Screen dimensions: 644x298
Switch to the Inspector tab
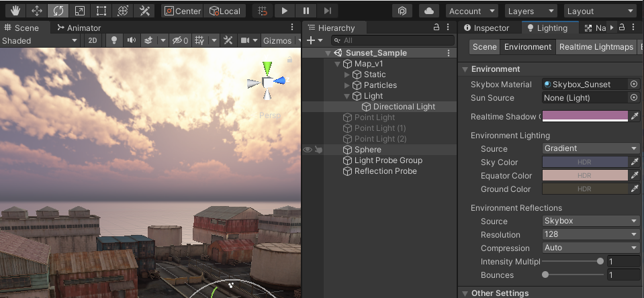[487, 28]
